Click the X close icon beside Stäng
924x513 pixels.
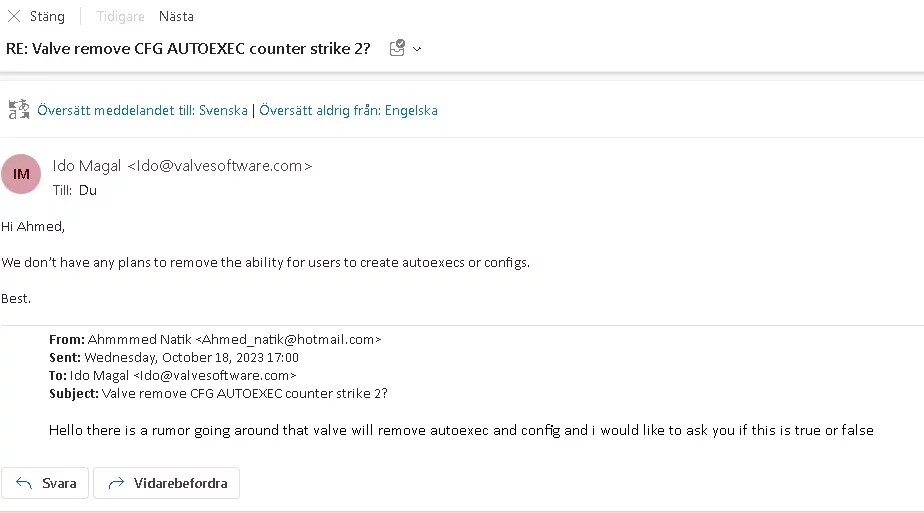click(x=14, y=16)
